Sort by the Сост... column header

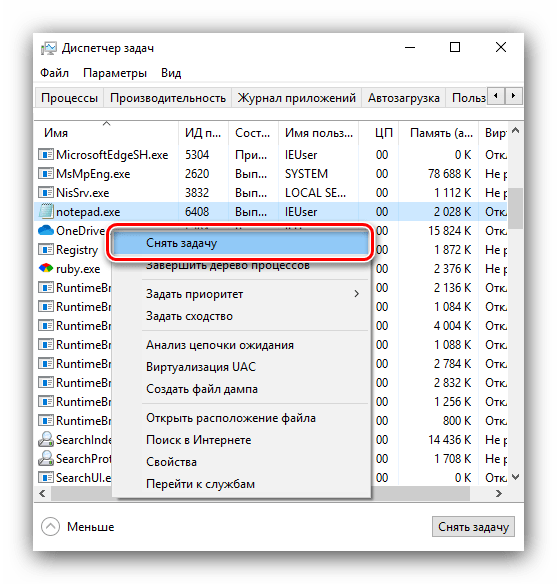point(252,133)
